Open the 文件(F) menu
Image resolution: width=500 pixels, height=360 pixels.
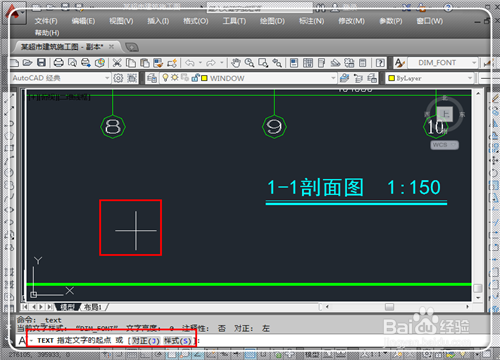pos(46,21)
